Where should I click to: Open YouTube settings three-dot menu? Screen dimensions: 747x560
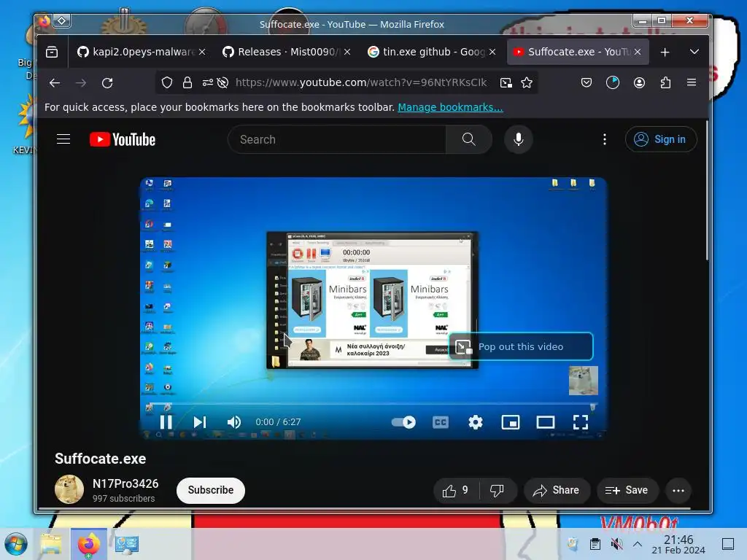[x=605, y=139]
